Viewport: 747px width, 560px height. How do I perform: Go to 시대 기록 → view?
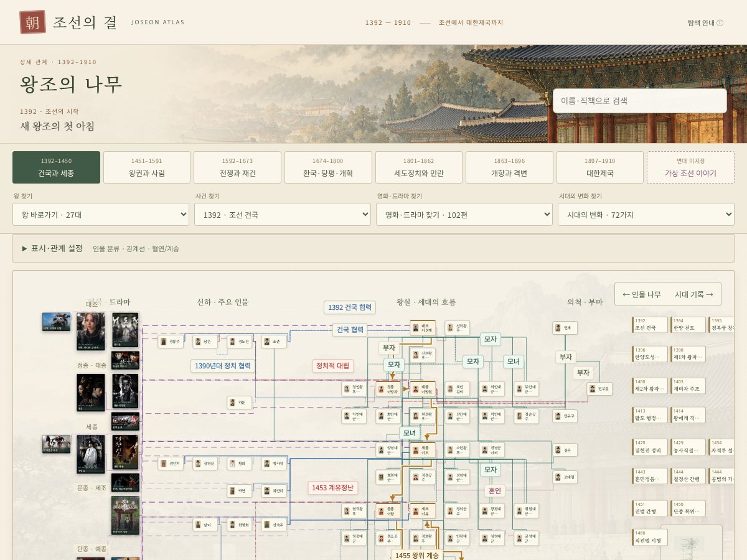[694, 294]
